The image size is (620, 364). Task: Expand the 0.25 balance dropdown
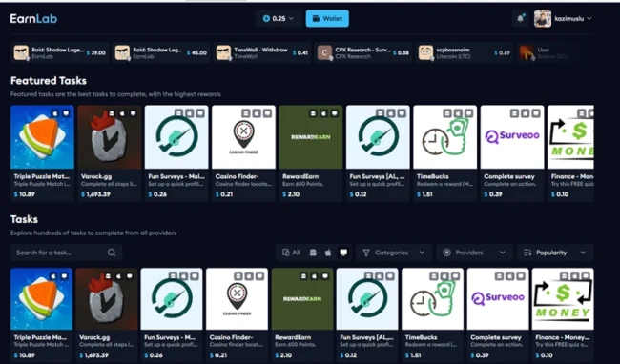click(x=279, y=18)
